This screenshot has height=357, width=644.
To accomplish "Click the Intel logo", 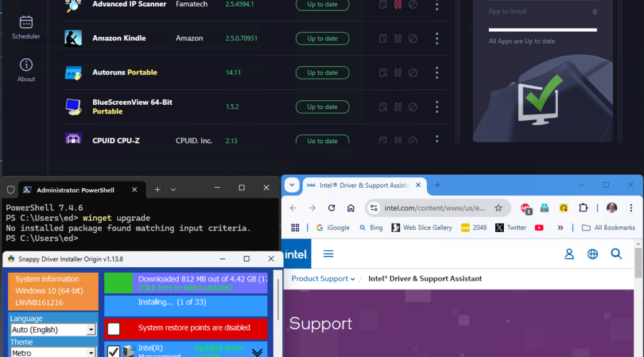I will [x=297, y=254].
